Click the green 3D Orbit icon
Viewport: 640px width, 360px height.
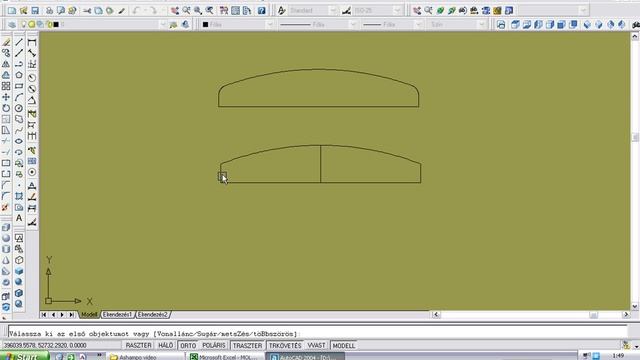(x=440, y=11)
